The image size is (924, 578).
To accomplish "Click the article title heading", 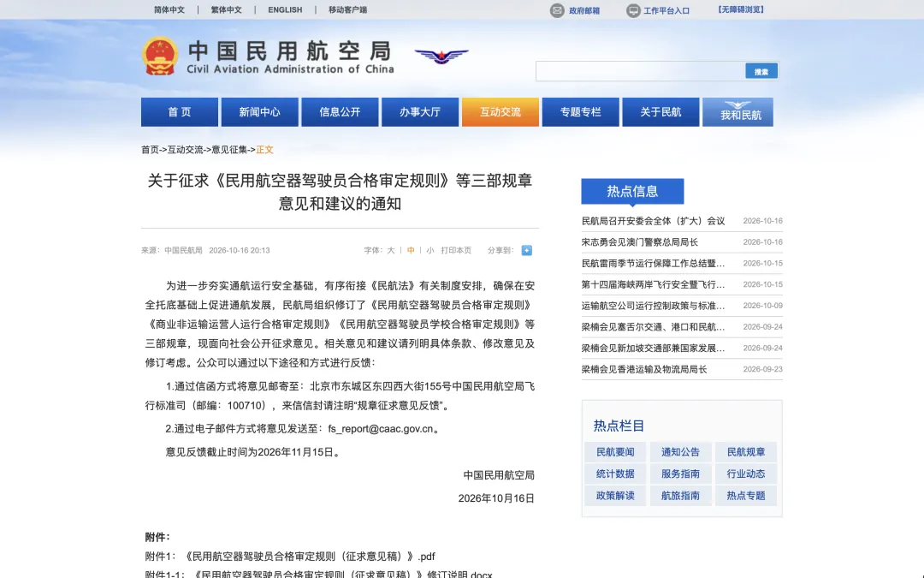I will (340, 192).
